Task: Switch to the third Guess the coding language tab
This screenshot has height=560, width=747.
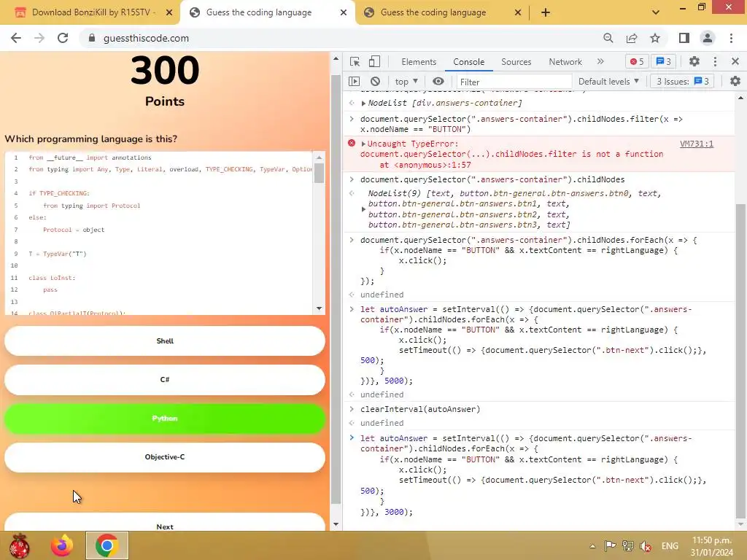Action: pyautogui.click(x=433, y=12)
